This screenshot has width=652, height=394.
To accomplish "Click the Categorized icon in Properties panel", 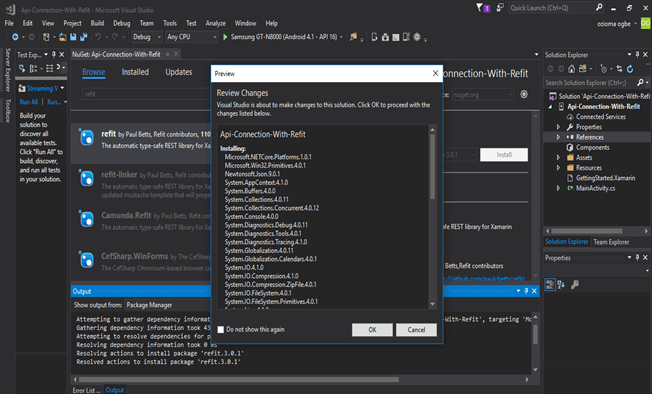I will tap(550, 284).
